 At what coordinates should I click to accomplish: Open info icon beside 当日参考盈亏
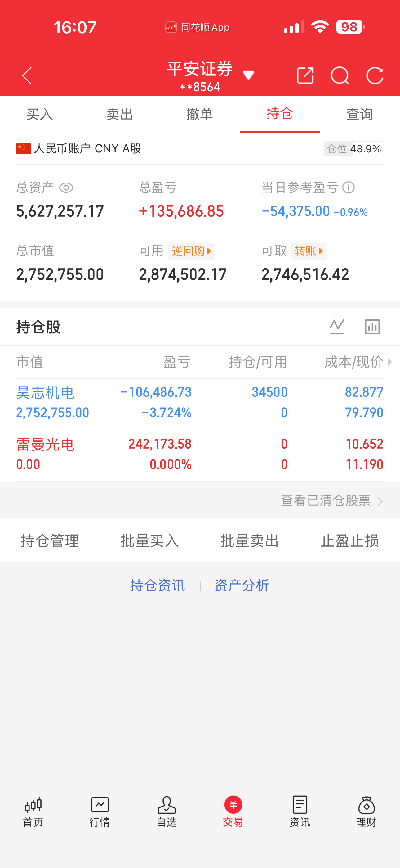pyautogui.click(x=349, y=188)
